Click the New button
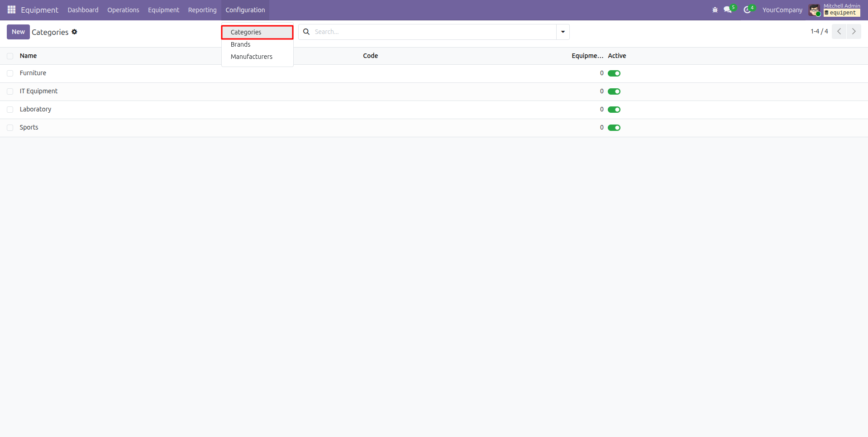The image size is (868, 437). pos(18,32)
